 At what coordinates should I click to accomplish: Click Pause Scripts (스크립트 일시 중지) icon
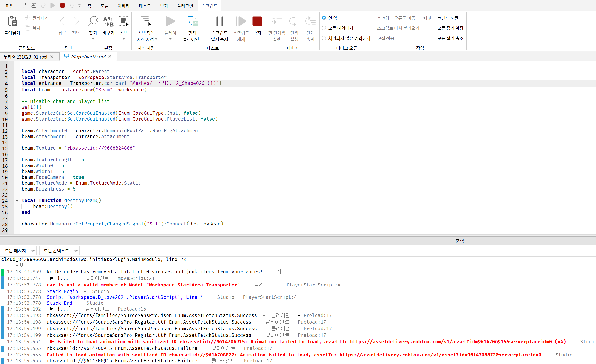click(x=219, y=21)
